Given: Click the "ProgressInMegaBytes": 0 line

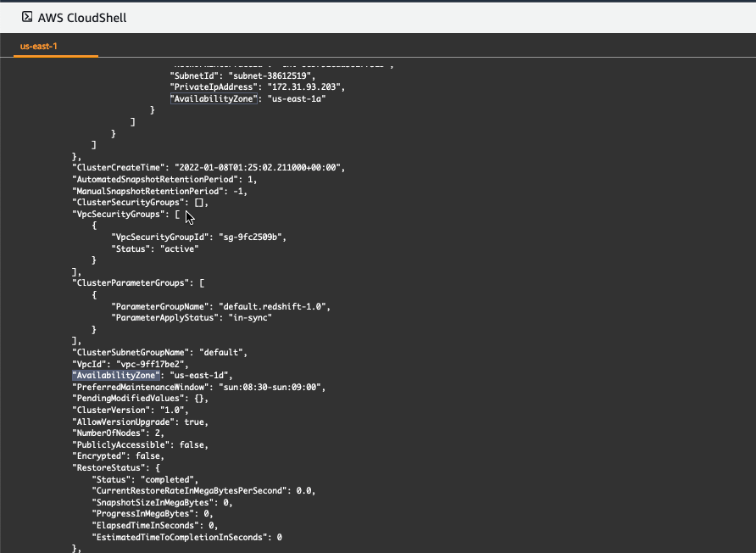Looking at the screenshot, I should [153, 514].
